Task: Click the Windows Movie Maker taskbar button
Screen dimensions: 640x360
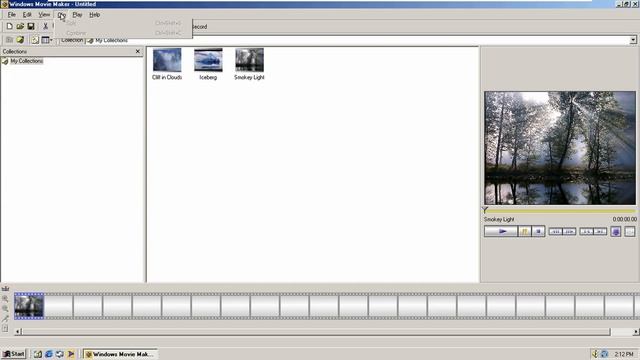Action: coord(121,354)
